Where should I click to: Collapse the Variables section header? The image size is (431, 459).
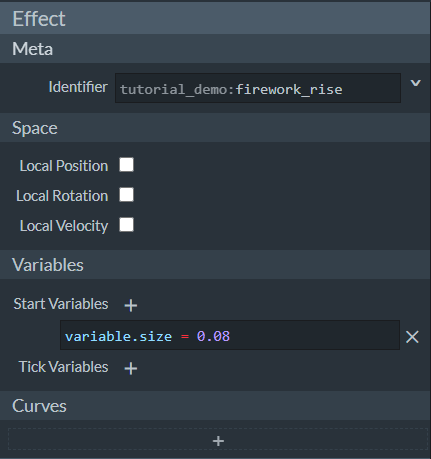[215, 265]
